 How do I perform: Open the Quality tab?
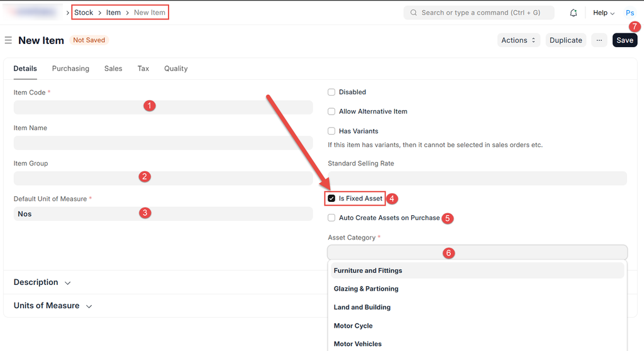coord(175,69)
